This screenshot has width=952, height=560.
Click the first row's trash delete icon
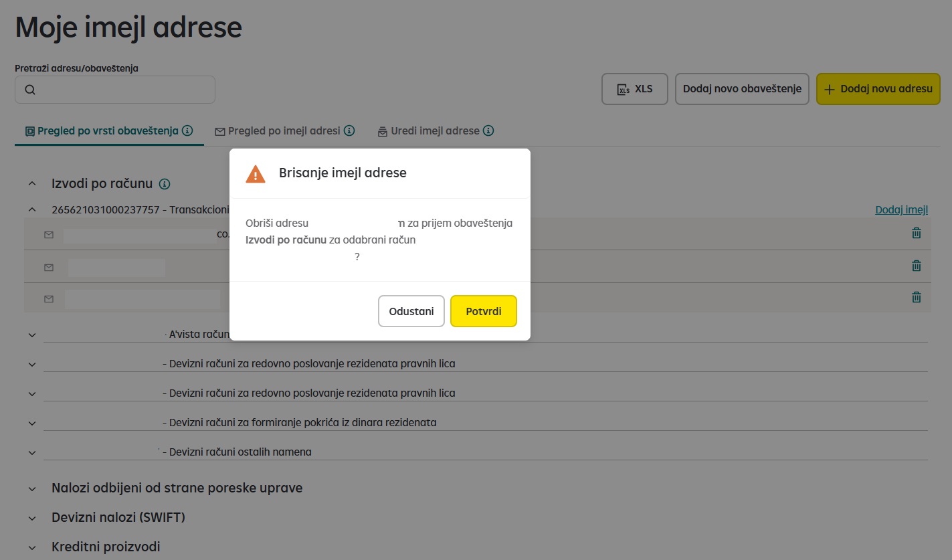[917, 233]
